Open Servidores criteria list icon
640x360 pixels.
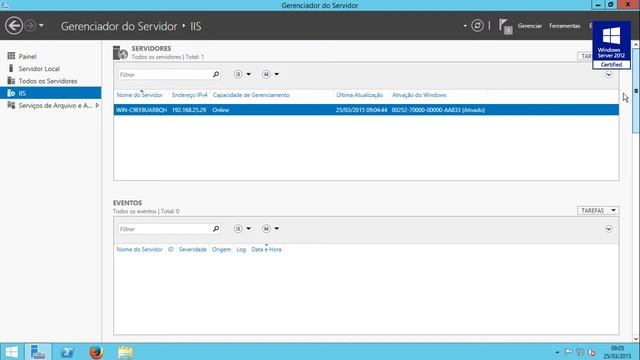click(238, 74)
